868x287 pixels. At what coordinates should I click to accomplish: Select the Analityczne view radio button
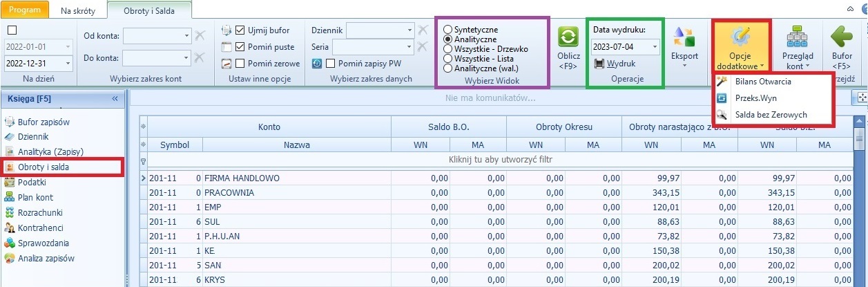449,39
